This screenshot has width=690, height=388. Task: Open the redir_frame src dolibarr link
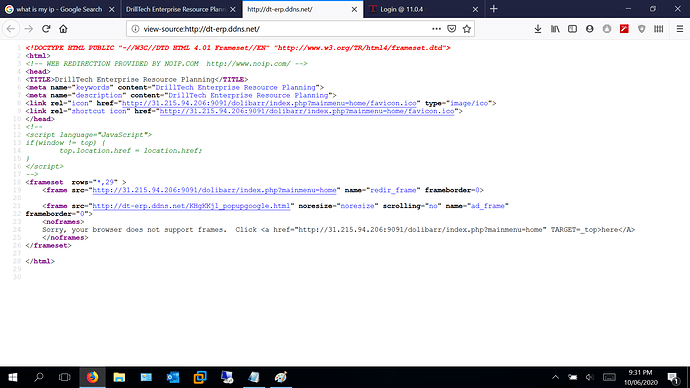pyautogui.click(x=214, y=190)
